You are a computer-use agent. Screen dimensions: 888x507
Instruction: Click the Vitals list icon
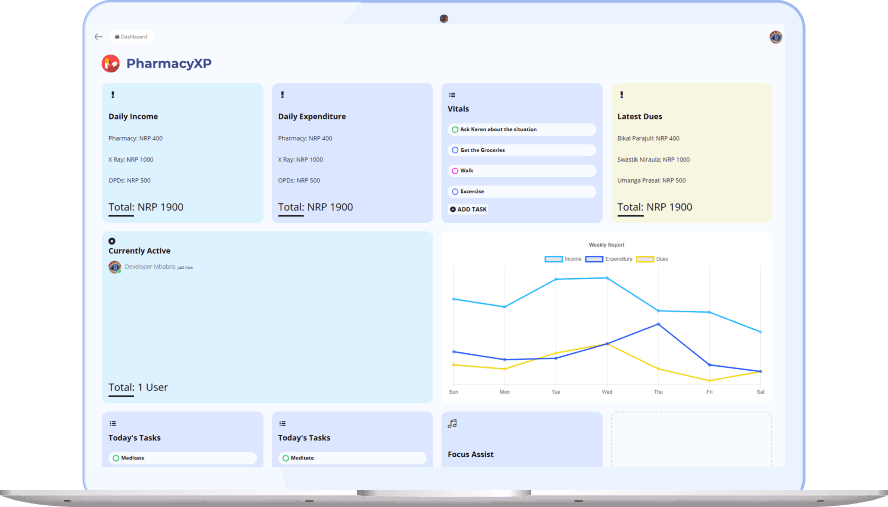click(452, 95)
